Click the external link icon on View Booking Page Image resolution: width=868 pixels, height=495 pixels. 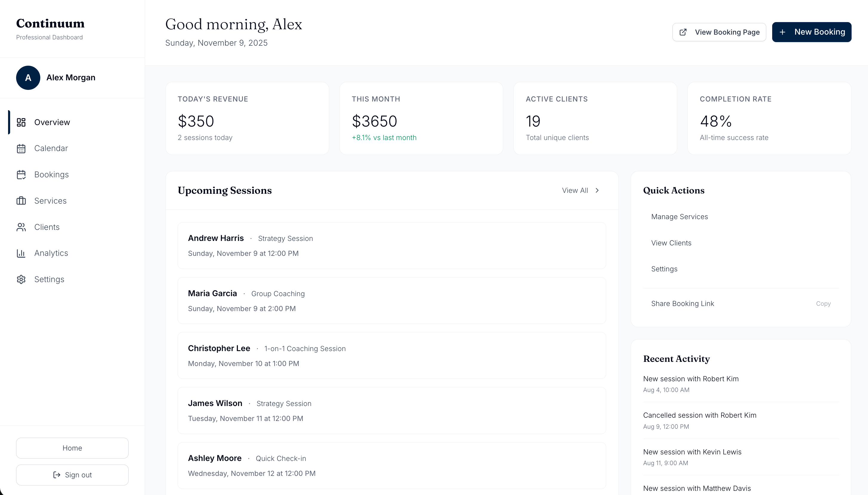683,32
